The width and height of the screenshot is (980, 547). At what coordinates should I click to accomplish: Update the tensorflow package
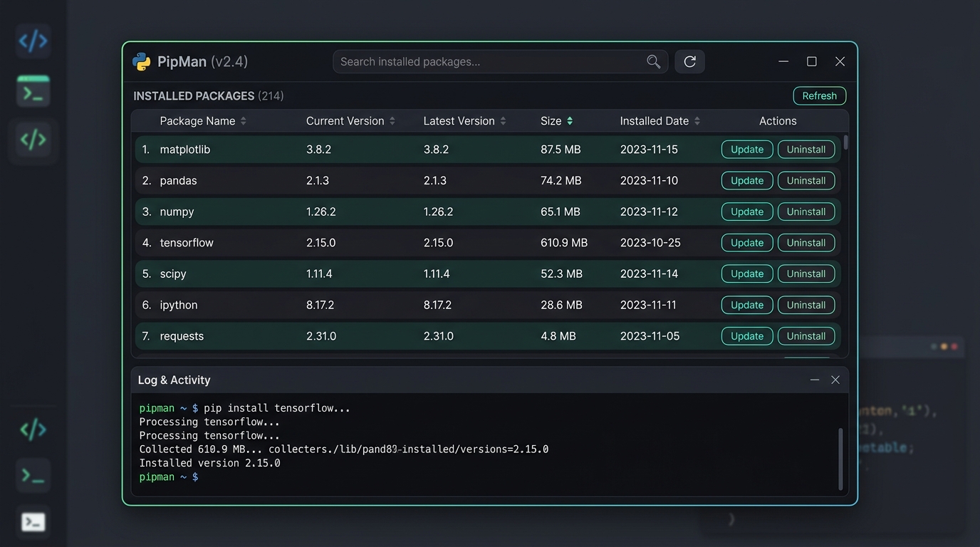click(747, 243)
